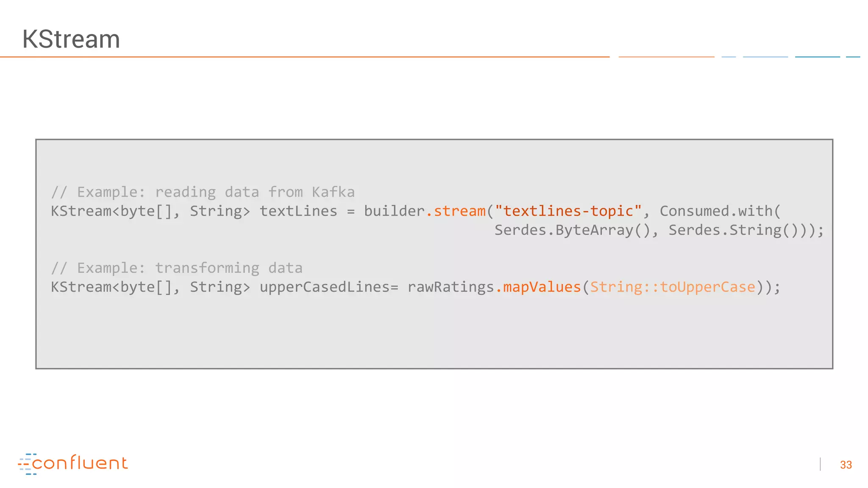868x488 pixels.
Task: Click the "builder" identifier
Action: 394,211
